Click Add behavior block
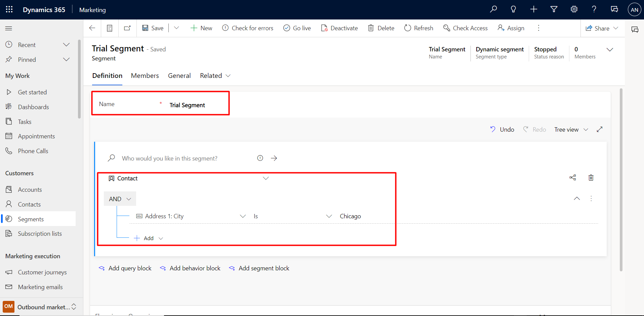Viewport: 644px width, 316px height. [x=190, y=268]
